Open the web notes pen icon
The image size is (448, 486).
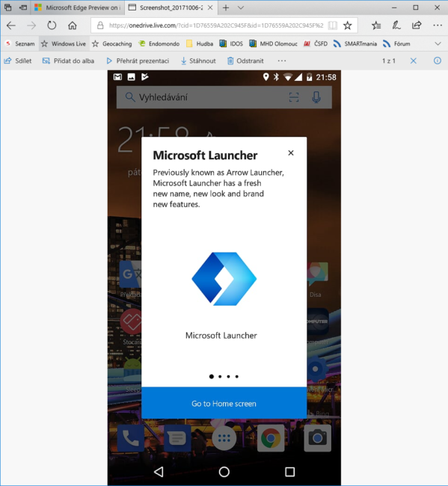tap(396, 25)
